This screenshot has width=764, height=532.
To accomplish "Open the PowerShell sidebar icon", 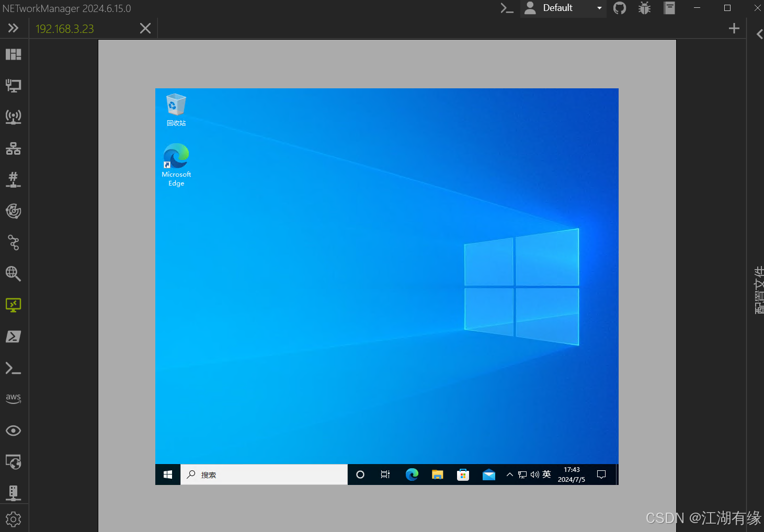I will [14, 337].
